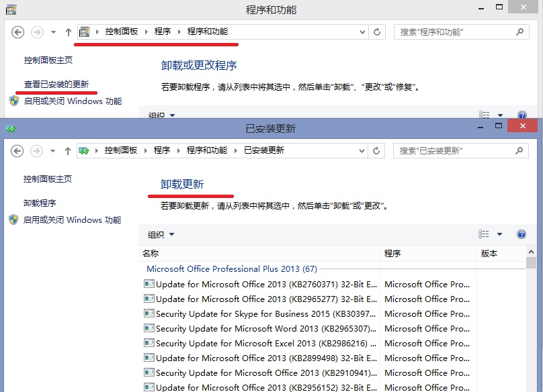Open 组织 menu in 程序和功能 window
This screenshot has width=543, height=392.
[161, 115]
